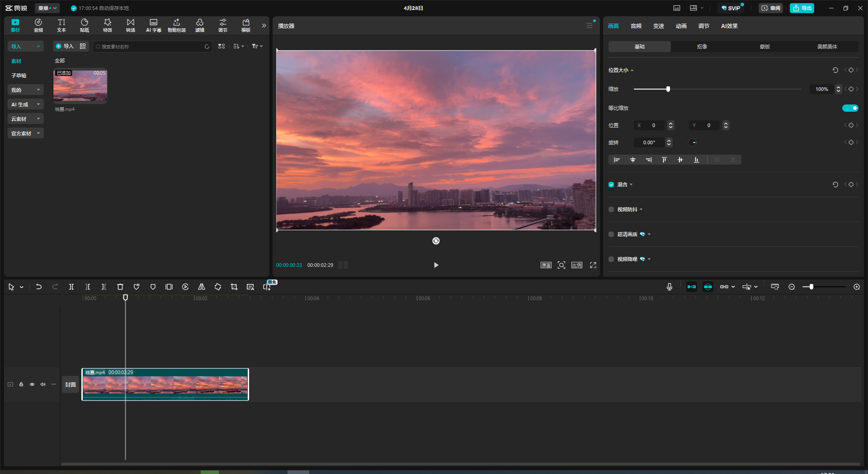Open the selection tool dropdown arrow
The height and width of the screenshot is (474, 868).
tap(22, 287)
